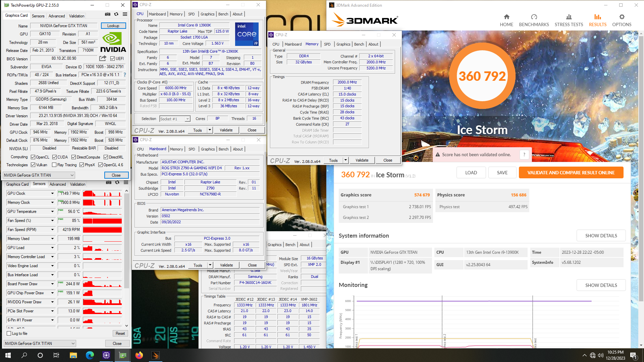Switch to Bench tab in CPU-Z CPU window
Viewport: 644px width, 362px height.
pos(223,14)
